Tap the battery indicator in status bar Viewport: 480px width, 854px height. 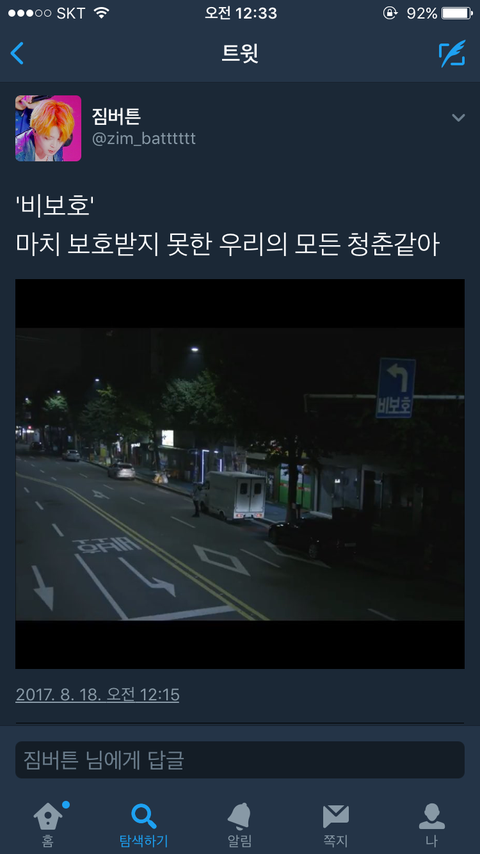[x=457, y=13]
